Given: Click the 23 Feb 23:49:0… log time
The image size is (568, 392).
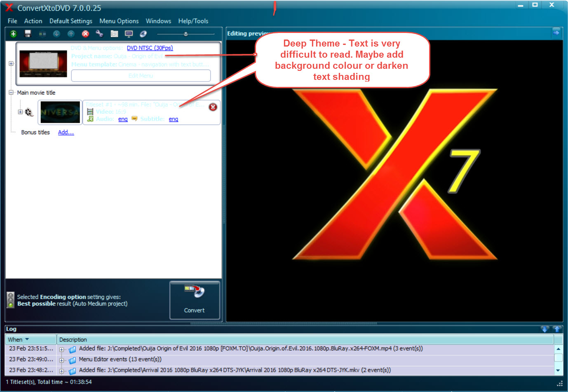Looking at the screenshot, I should [31, 359].
